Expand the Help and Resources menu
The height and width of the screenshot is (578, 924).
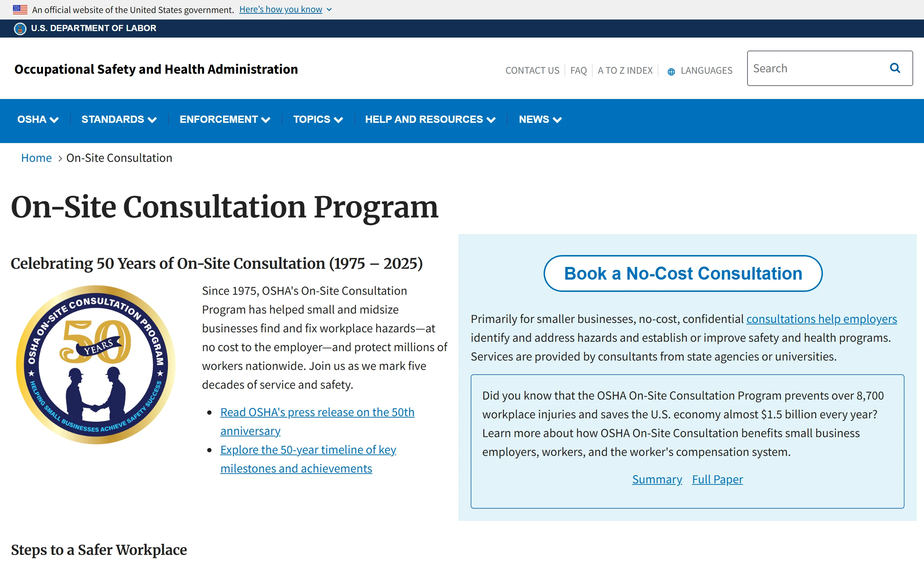430,120
